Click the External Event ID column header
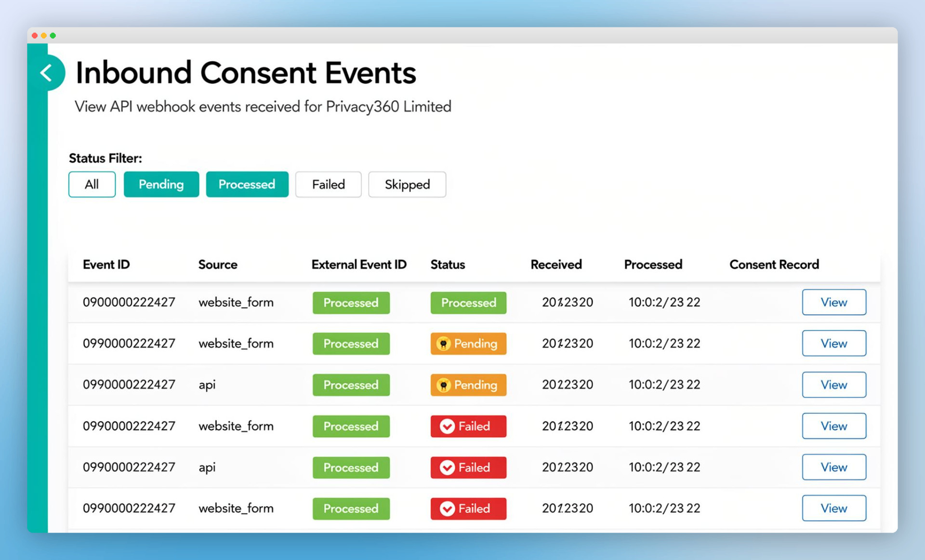The image size is (925, 560). 359,264
